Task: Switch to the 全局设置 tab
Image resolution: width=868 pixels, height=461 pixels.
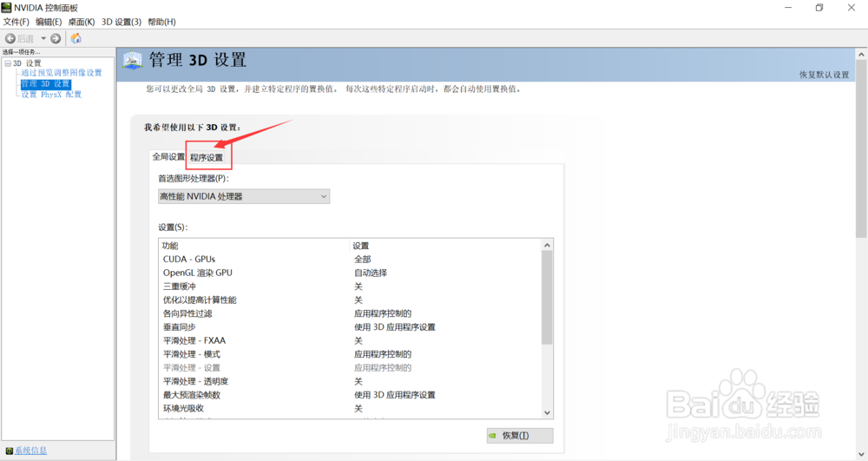Action: (168, 156)
